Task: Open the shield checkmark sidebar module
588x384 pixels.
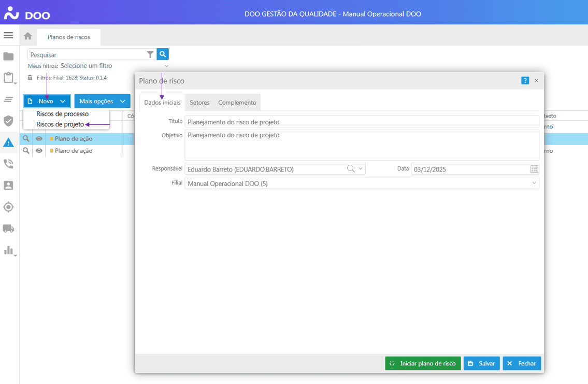Action: coord(8,121)
